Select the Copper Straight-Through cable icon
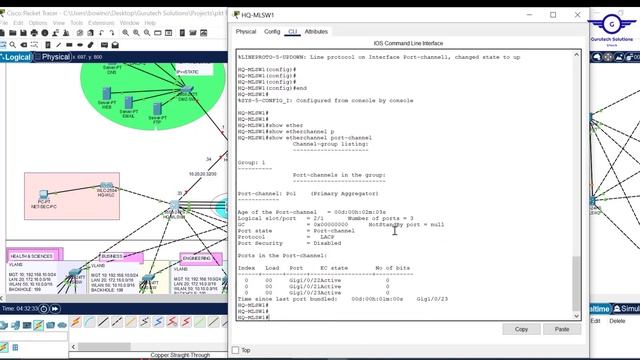Viewport: 640px width, 360px height. 103,322
